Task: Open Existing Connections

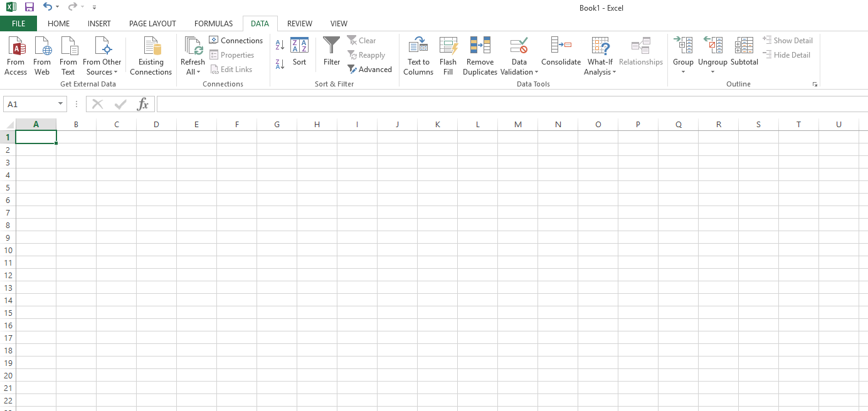Action: pyautogui.click(x=151, y=56)
